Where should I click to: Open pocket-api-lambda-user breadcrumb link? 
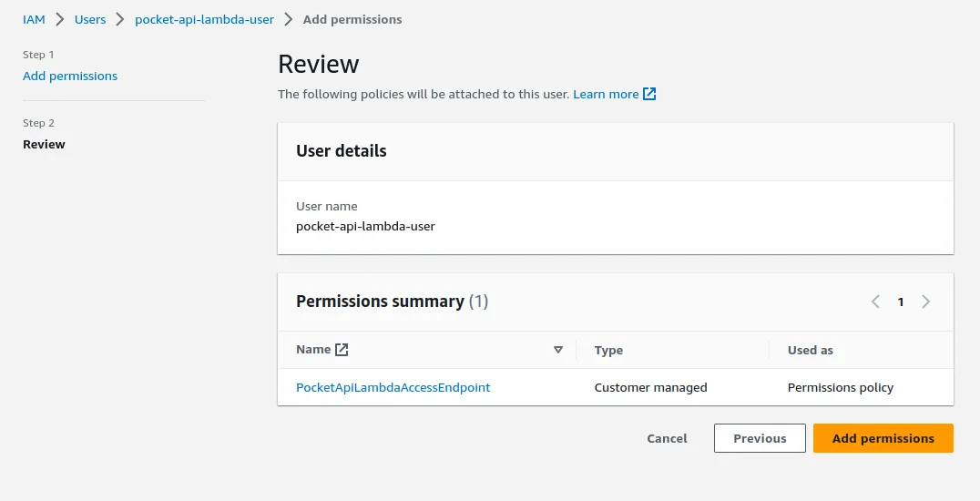tap(204, 19)
